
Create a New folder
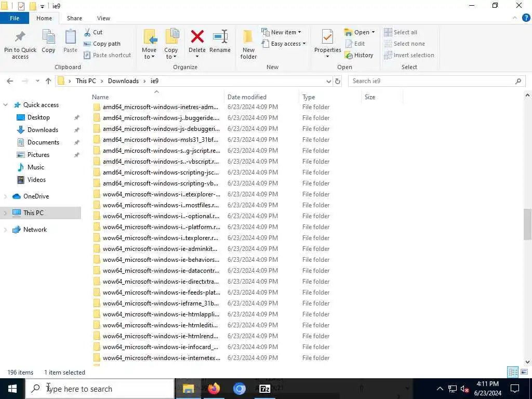pos(248,45)
